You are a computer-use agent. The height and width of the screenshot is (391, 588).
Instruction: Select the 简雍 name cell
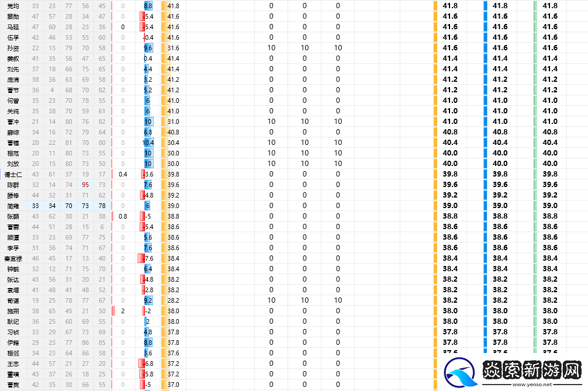(x=13, y=206)
